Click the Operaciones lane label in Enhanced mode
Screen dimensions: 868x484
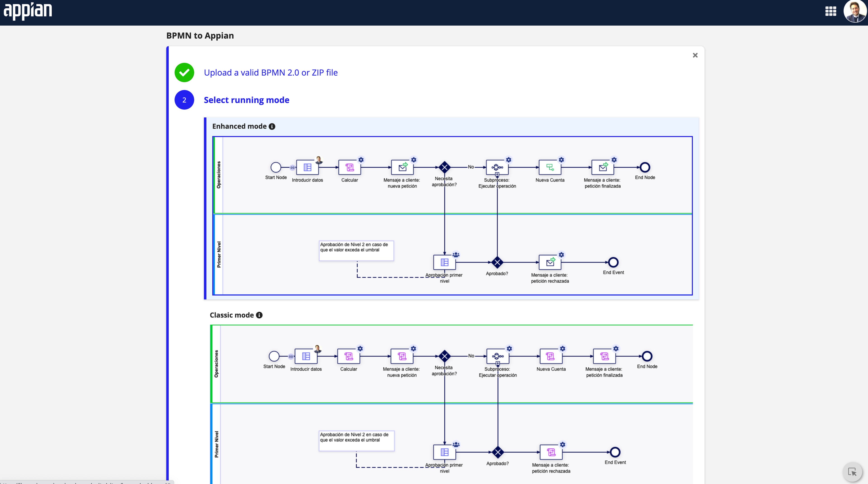(x=219, y=175)
